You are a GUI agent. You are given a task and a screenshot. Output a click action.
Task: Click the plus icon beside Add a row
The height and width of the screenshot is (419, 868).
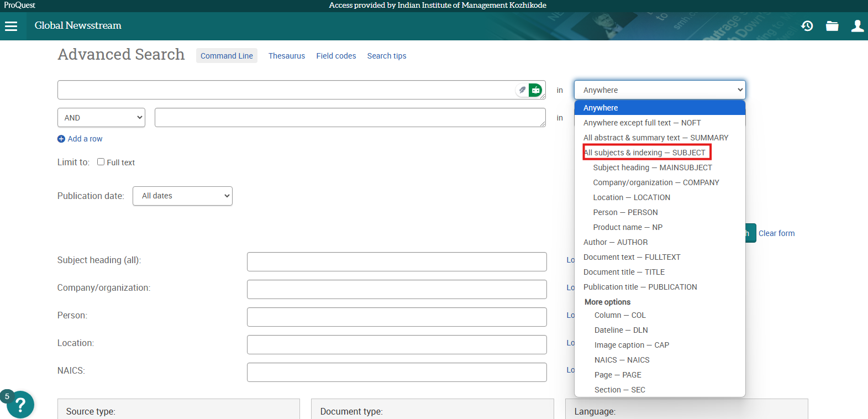(61, 139)
